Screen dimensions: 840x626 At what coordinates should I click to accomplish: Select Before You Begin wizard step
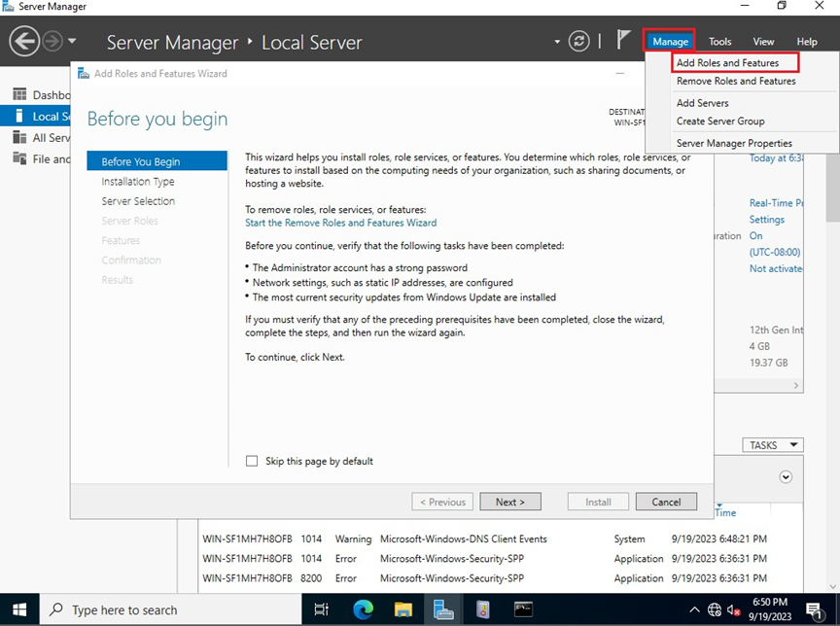click(x=157, y=161)
